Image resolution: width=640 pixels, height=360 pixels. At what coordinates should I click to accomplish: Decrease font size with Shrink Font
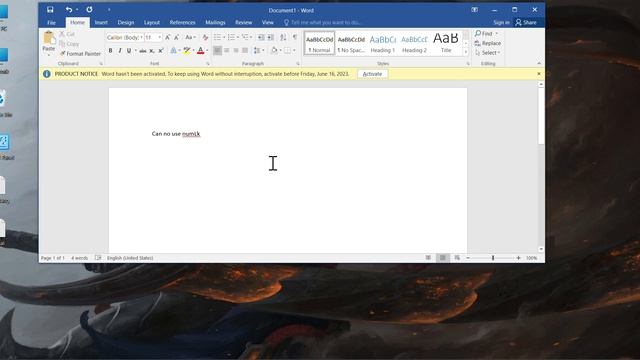pyautogui.click(x=176, y=38)
